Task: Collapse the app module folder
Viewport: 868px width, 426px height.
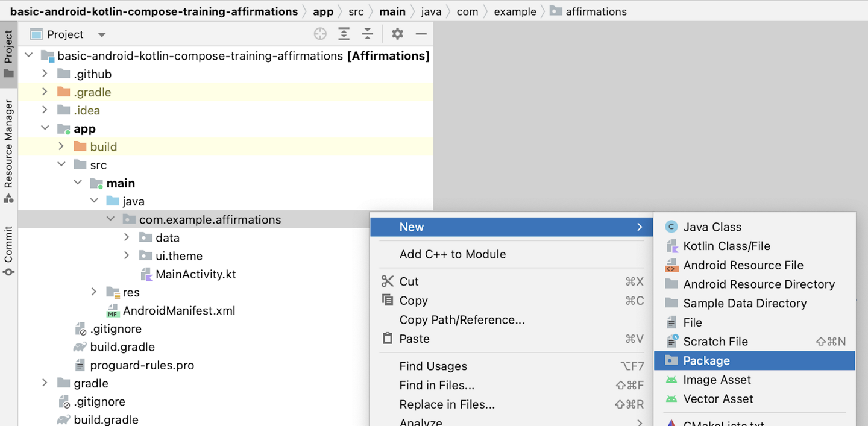Action: pyautogui.click(x=45, y=128)
